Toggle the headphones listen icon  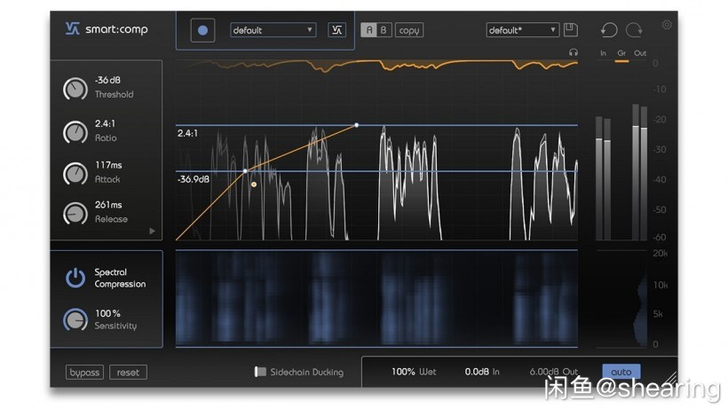pos(573,52)
